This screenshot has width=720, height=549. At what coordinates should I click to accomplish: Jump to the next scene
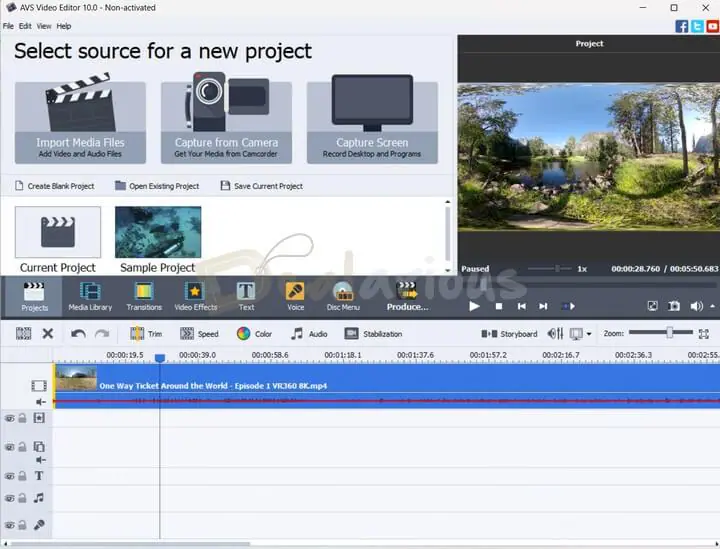[568, 306]
